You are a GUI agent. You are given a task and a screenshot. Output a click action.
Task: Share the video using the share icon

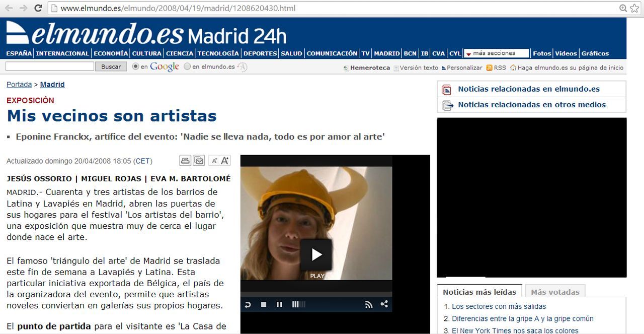click(384, 304)
